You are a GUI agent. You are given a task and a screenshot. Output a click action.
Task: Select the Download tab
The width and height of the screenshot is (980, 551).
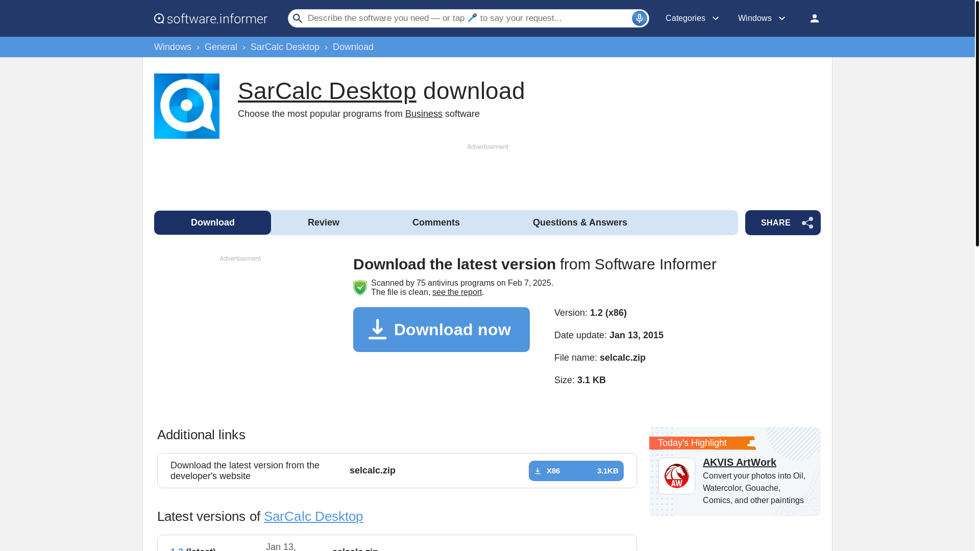point(212,222)
